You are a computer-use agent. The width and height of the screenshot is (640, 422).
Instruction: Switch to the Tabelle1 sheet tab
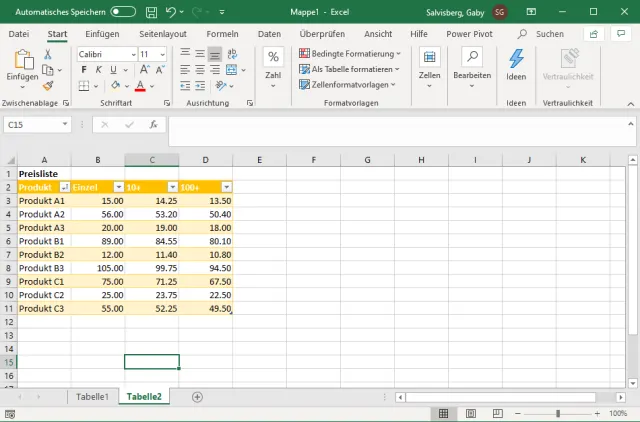click(92, 397)
